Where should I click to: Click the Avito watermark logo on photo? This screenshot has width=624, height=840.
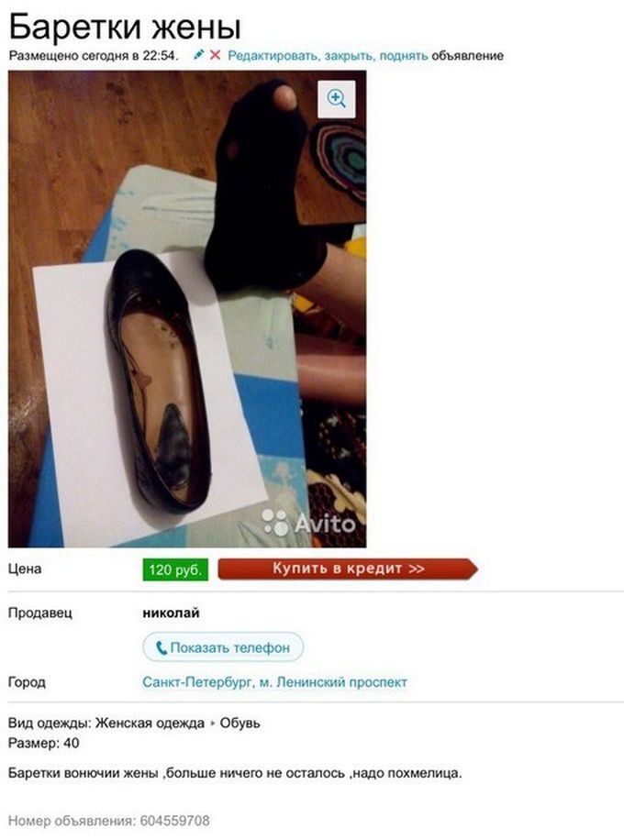(x=308, y=523)
